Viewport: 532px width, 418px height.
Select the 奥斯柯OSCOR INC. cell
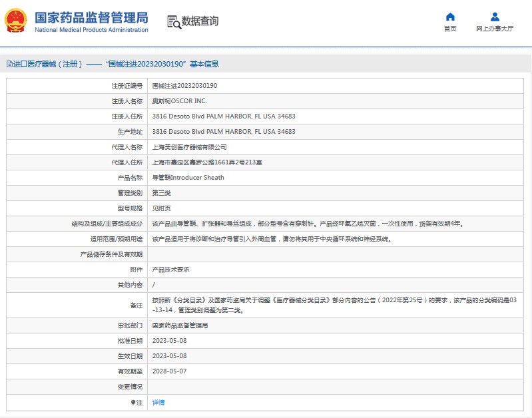180,101
